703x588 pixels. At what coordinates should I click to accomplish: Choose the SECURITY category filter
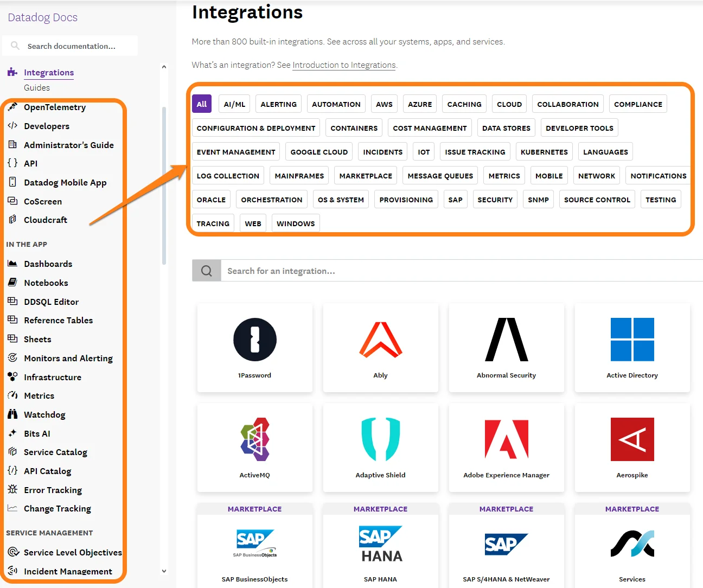tap(495, 200)
